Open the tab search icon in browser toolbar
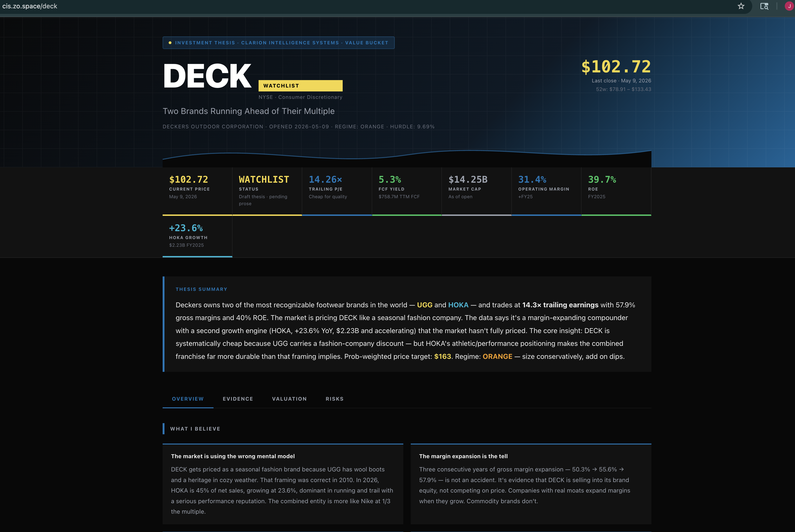This screenshot has width=795, height=532. click(764, 6)
